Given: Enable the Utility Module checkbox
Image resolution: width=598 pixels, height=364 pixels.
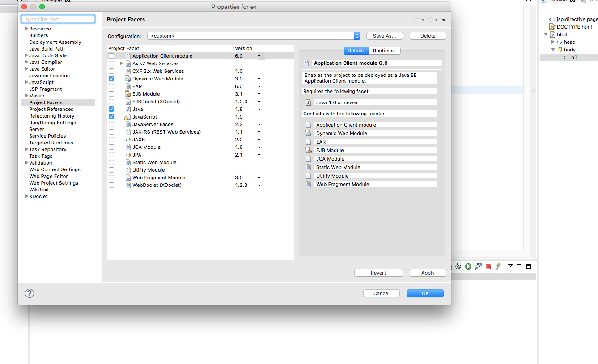Looking at the screenshot, I should pos(111,170).
